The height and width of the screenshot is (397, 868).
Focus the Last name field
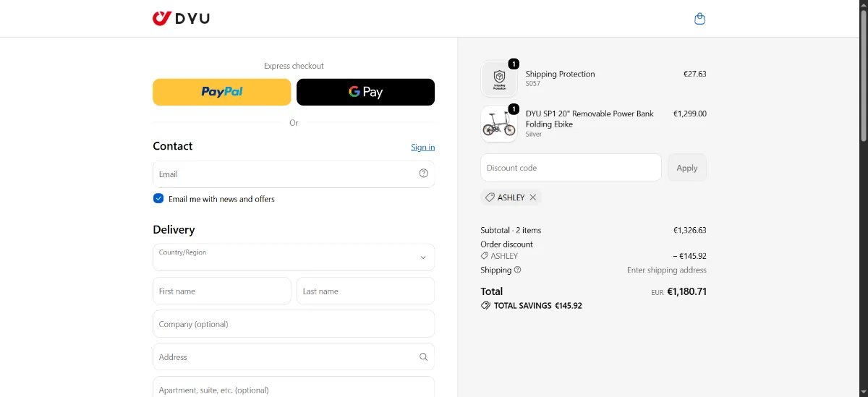pyautogui.click(x=365, y=291)
